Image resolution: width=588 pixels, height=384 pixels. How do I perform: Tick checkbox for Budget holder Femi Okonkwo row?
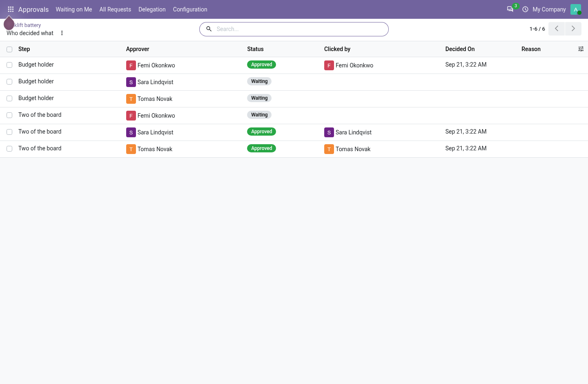pos(9,65)
